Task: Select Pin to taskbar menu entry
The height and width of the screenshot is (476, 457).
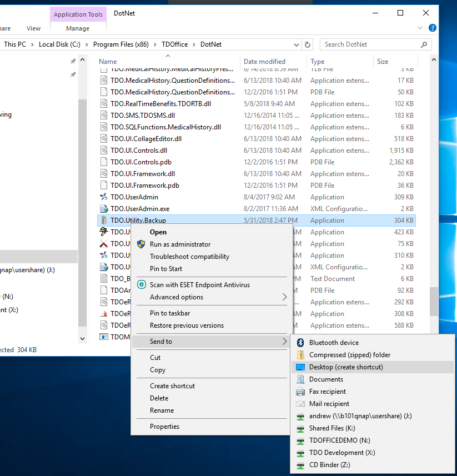Action: [170, 313]
